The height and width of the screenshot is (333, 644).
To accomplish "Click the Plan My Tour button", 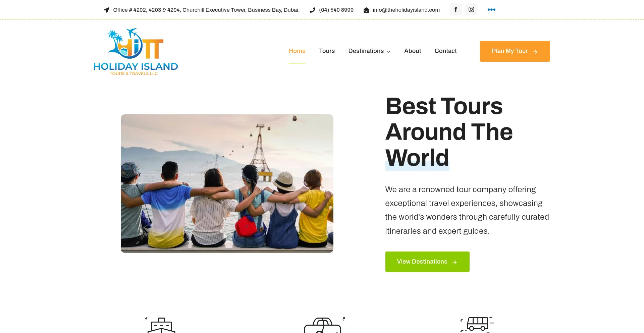I will 515,51.
